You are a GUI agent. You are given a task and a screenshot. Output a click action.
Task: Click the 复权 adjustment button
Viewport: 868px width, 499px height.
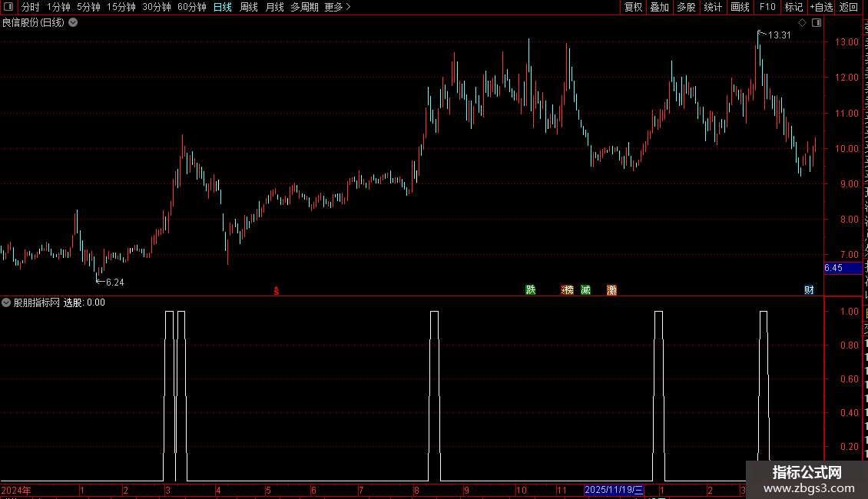[x=633, y=7]
